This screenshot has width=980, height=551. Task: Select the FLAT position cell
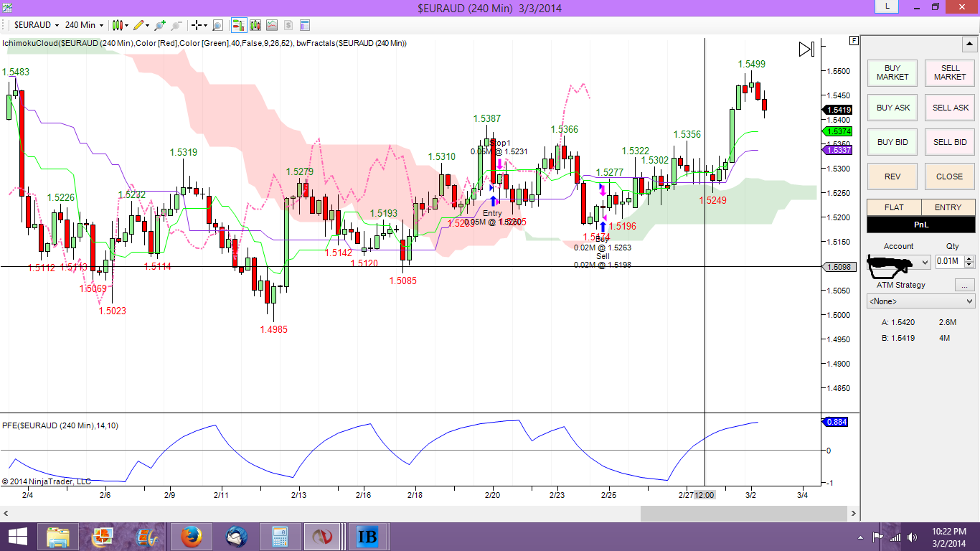[894, 207]
